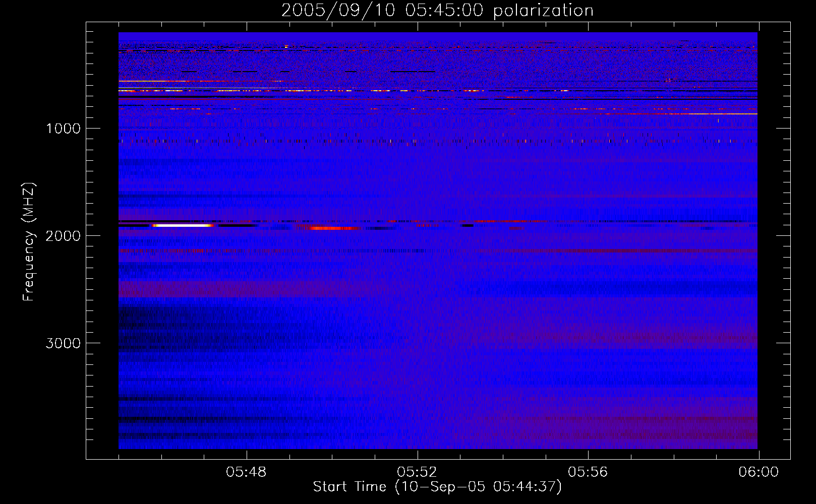Image resolution: width=816 pixels, height=504 pixels.
Task: Click the 05:52 time axis label
Action: pos(417,472)
